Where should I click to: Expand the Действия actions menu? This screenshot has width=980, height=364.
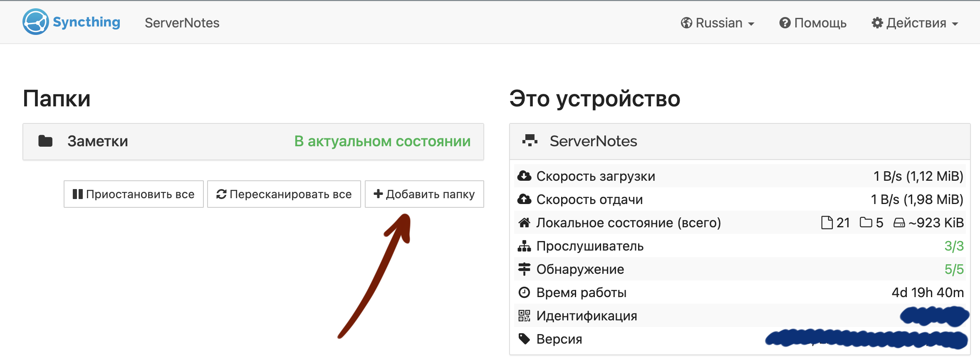click(x=915, y=23)
